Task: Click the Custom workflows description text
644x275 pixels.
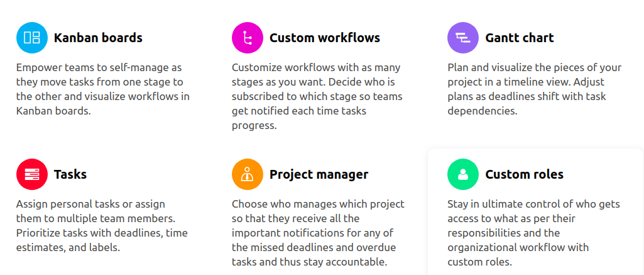Action: pyautogui.click(x=317, y=97)
